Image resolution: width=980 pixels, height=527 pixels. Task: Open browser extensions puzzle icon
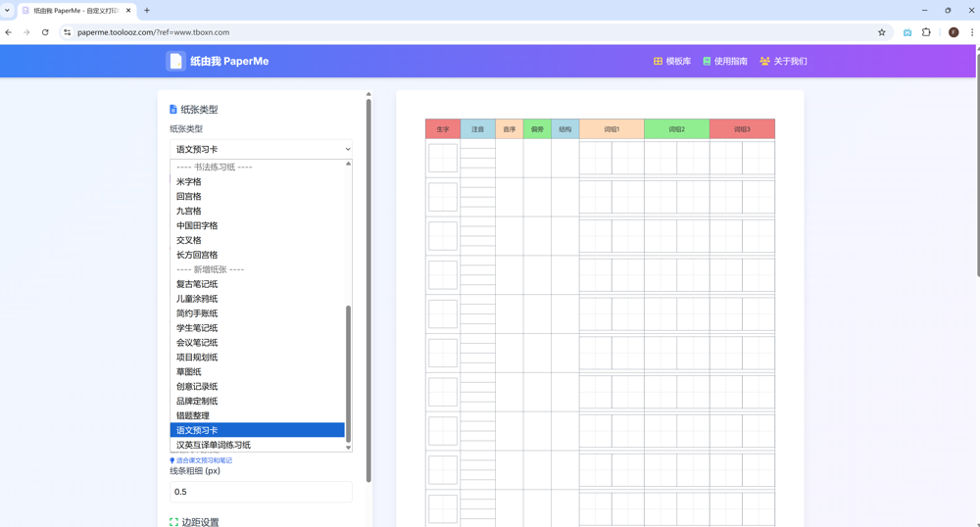pos(926,32)
